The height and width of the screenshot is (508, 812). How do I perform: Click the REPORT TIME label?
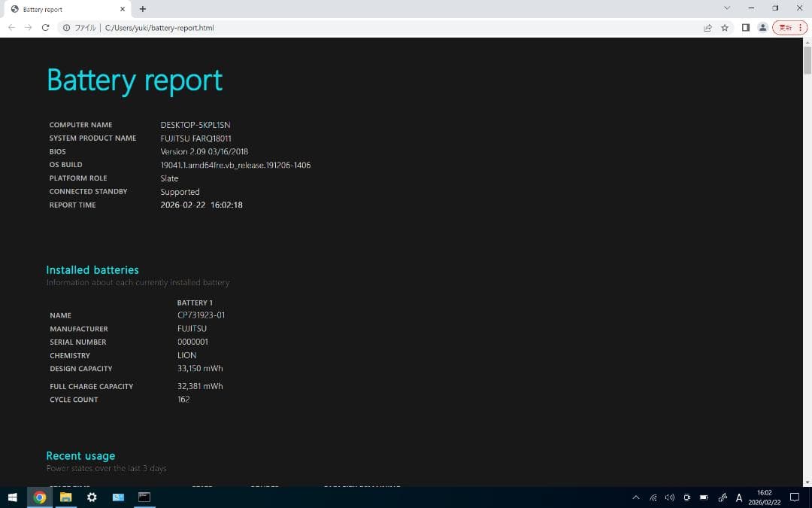(72, 205)
